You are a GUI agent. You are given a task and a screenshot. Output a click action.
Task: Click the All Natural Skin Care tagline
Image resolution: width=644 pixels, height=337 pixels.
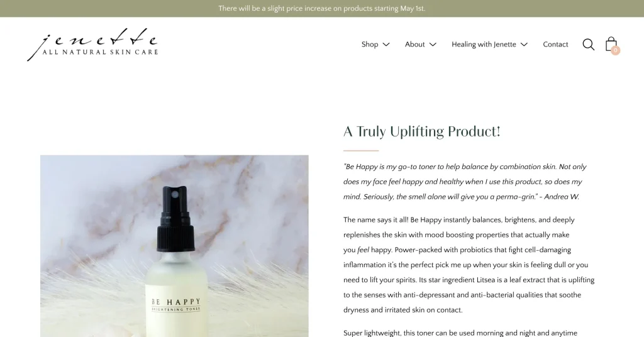point(100,52)
